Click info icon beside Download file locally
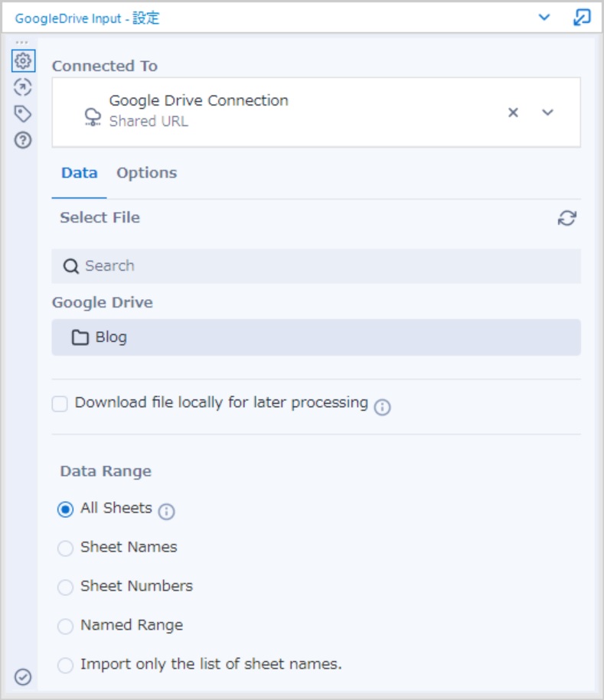This screenshot has height=700, width=604. (383, 407)
